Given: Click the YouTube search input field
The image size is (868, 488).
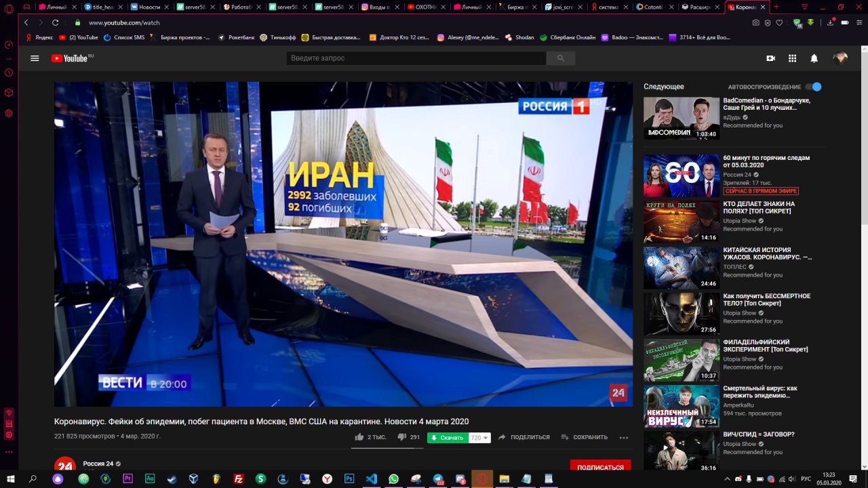Looking at the screenshot, I should 416,58.
